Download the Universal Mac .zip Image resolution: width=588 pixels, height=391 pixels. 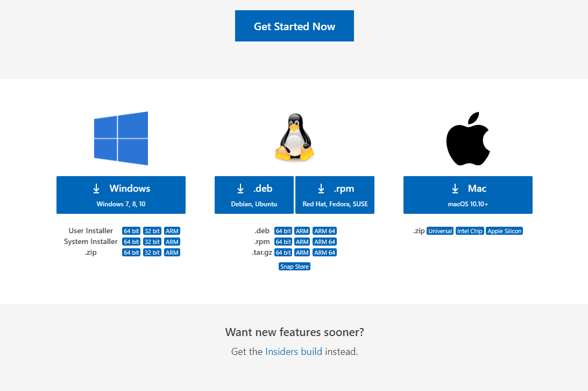pyautogui.click(x=440, y=231)
